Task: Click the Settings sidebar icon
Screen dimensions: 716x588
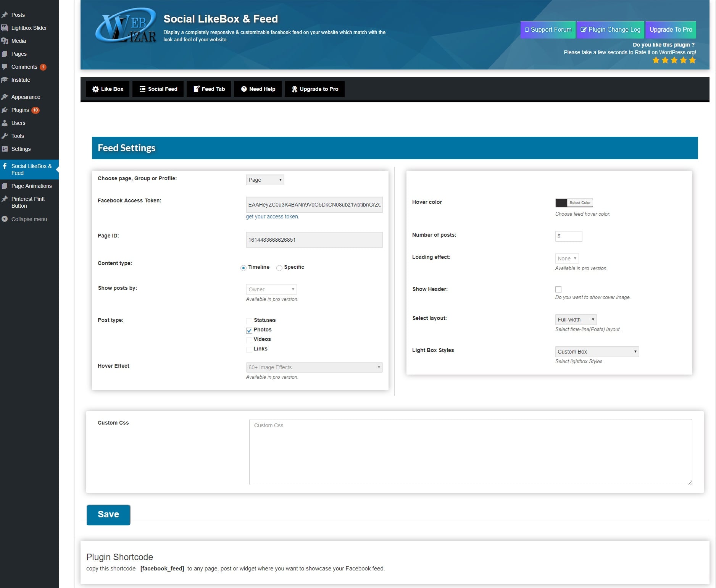Action: (x=5, y=149)
